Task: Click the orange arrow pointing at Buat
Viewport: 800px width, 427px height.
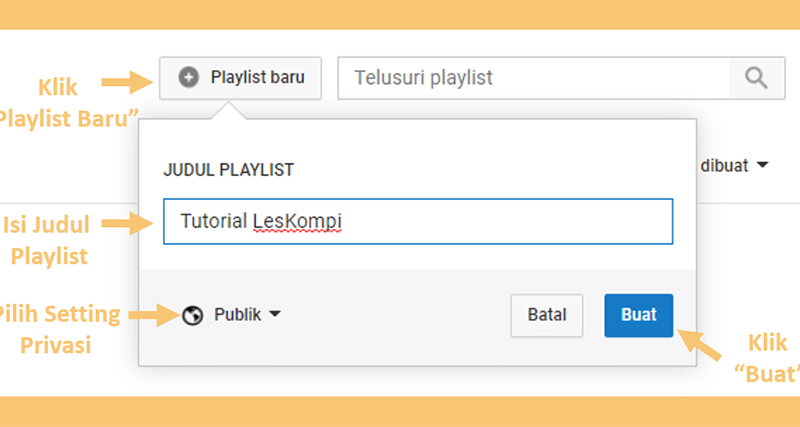Action: [699, 345]
